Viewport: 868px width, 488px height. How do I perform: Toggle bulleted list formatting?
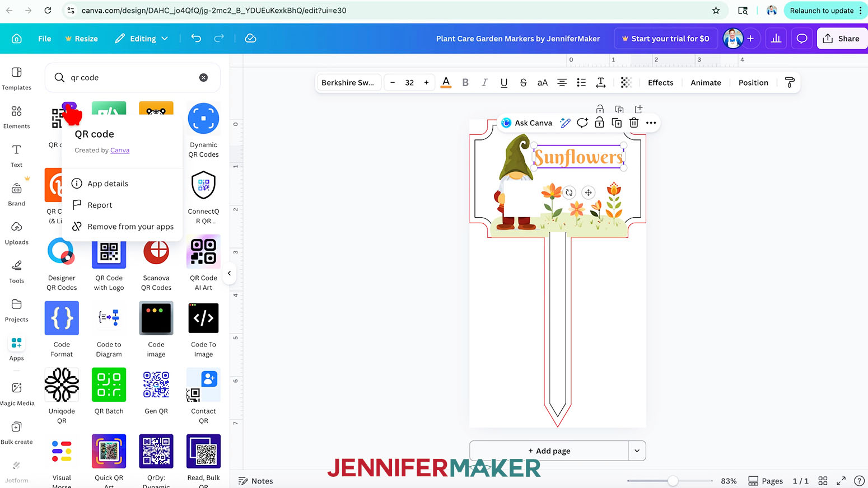coord(581,82)
